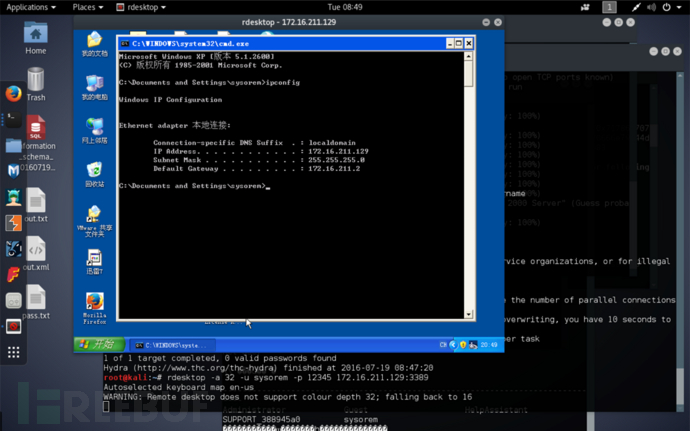The image size is (690, 431).
Task: Select the pass.txt desktop file
Action: pos(36,302)
